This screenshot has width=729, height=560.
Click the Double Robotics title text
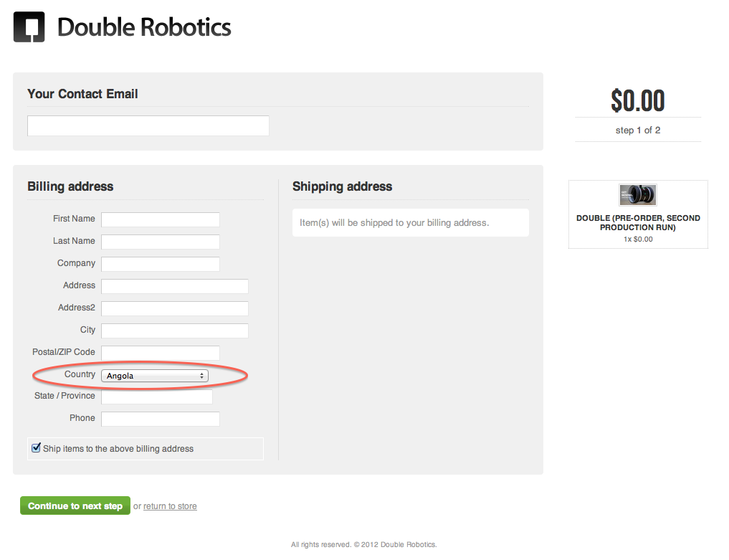(144, 27)
